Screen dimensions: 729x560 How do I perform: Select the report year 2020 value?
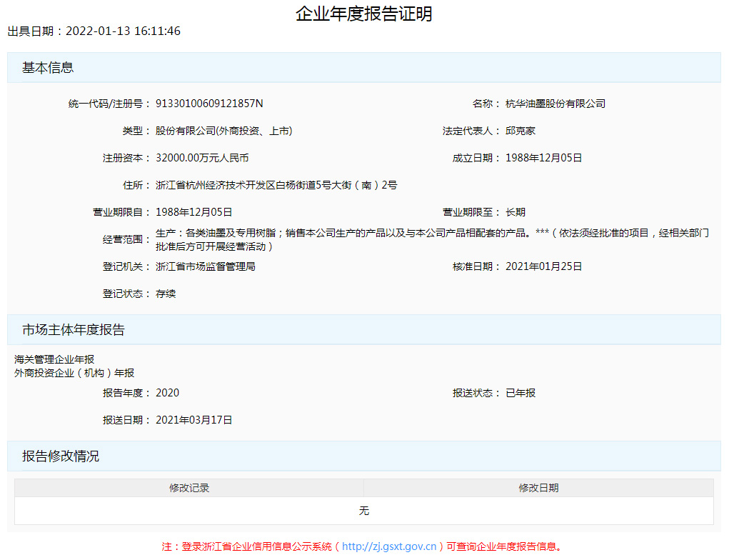[x=169, y=392]
